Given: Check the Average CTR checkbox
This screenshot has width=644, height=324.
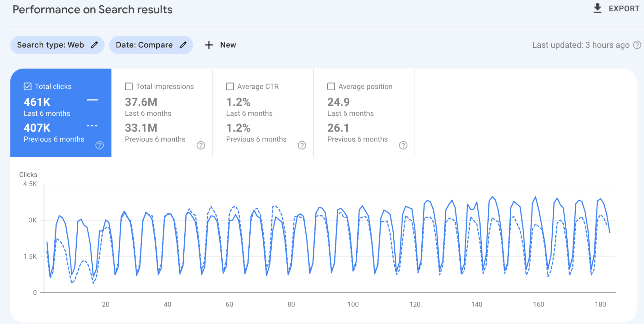Looking at the screenshot, I should pyautogui.click(x=230, y=86).
